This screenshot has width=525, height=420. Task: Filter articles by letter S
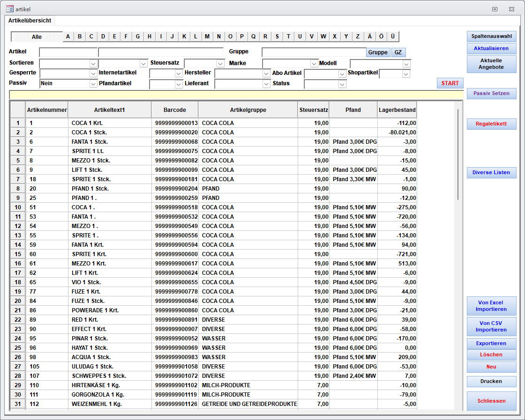click(277, 37)
